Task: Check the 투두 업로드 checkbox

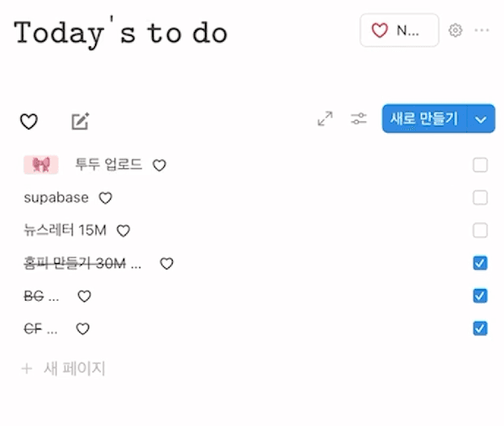Action: tap(480, 165)
